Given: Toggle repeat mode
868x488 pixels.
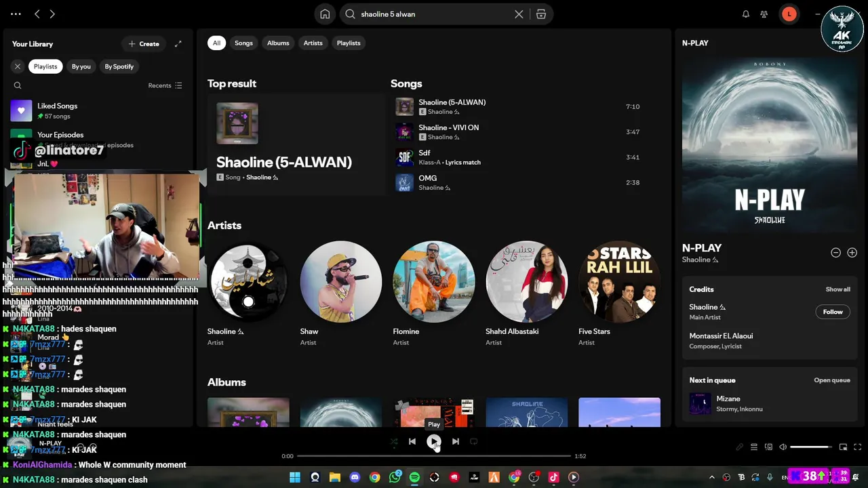Looking at the screenshot, I should 474,442.
